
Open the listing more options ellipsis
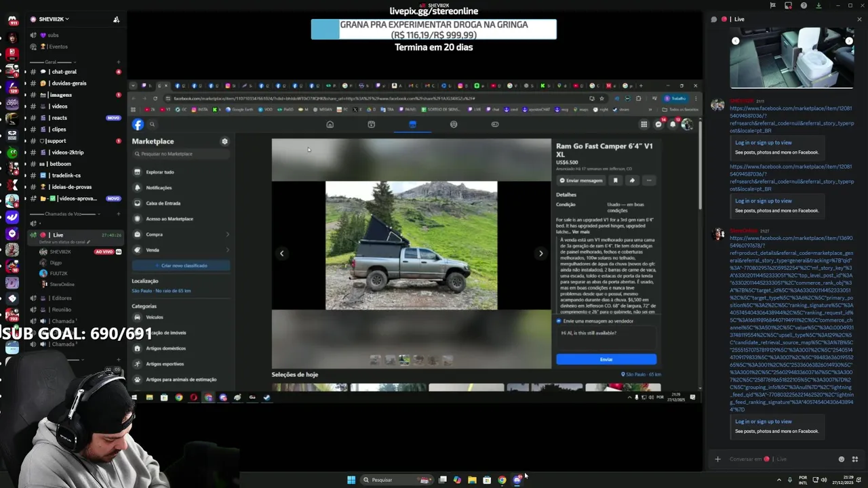pos(649,180)
